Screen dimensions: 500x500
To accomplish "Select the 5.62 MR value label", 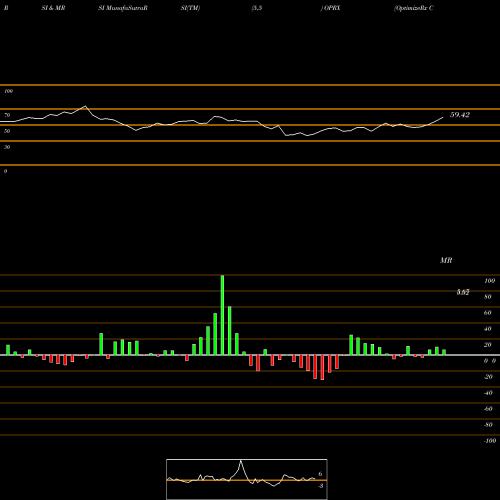I will pyautogui.click(x=463, y=292).
